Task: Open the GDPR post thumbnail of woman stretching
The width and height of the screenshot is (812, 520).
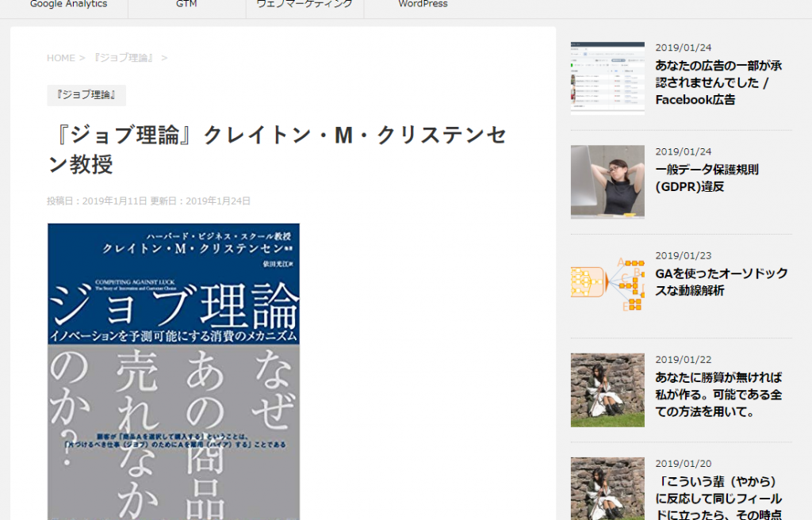Action: 607,182
